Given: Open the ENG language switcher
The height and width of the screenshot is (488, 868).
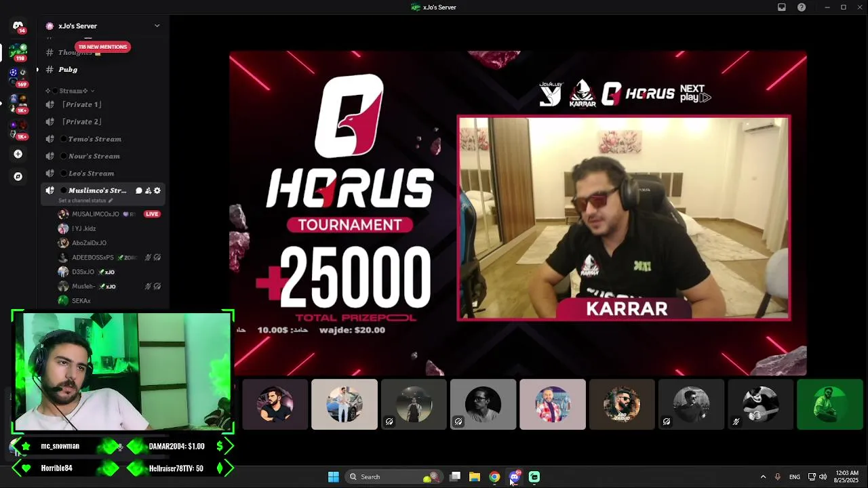Looking at the screenshot, I should tap(794, 477).
